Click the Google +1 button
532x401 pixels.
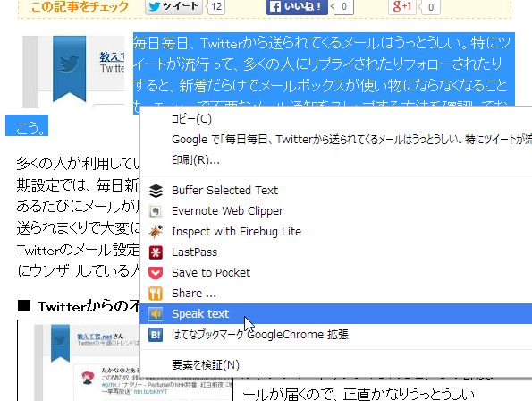click(x=402, y=6)
